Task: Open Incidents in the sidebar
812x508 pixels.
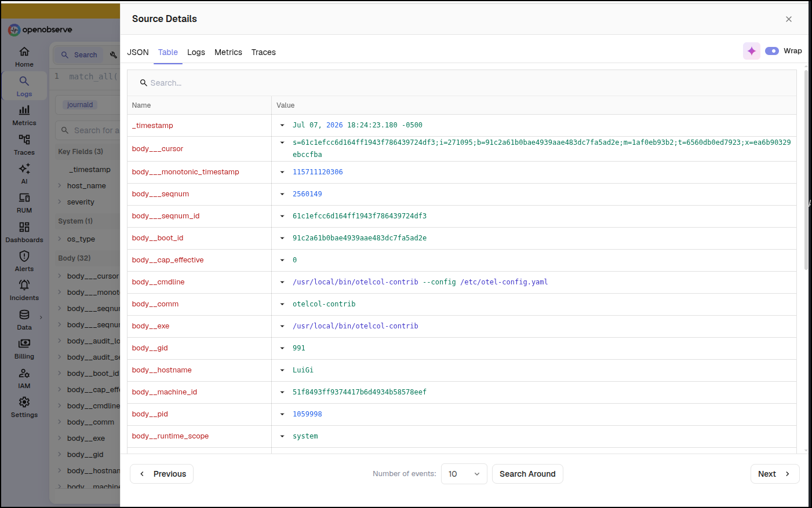Action: [24, 290]
